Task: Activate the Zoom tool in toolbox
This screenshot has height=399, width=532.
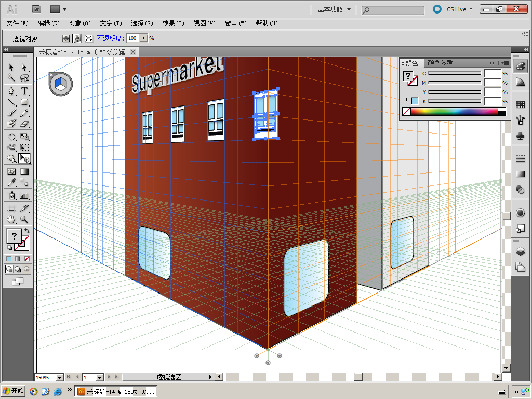Action: 24,220
